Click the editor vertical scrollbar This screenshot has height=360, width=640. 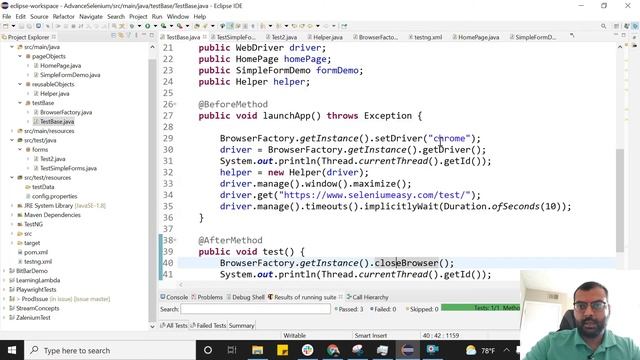pyautogui.click(x=620, y=200)
